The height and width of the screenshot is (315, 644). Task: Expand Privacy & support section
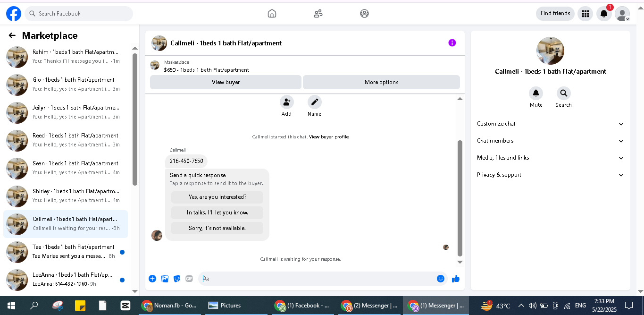pyautogui.click(x=550, y=175)
